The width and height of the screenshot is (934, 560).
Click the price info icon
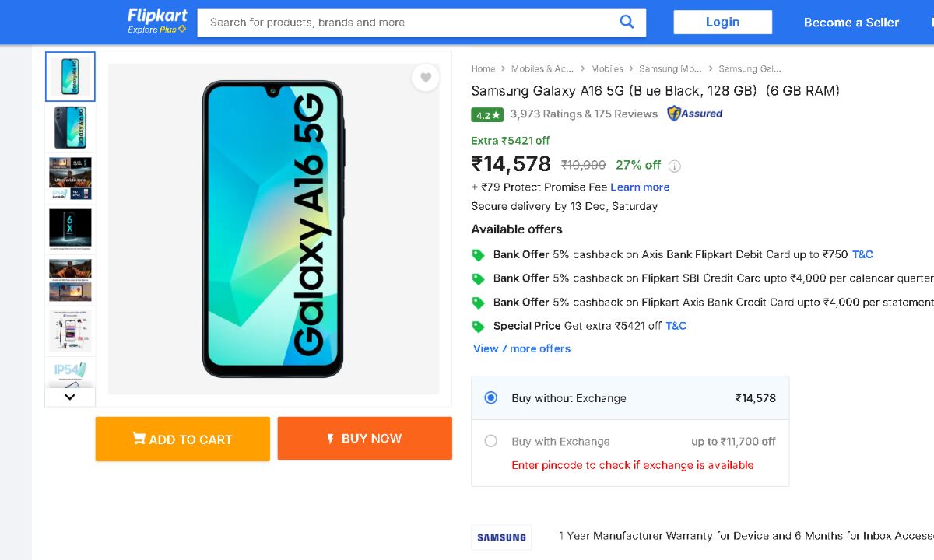click(x=675, y=166)
